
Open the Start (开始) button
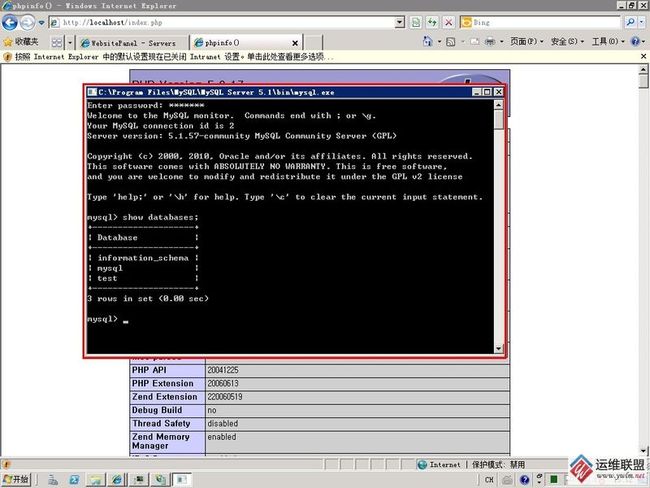16,479
